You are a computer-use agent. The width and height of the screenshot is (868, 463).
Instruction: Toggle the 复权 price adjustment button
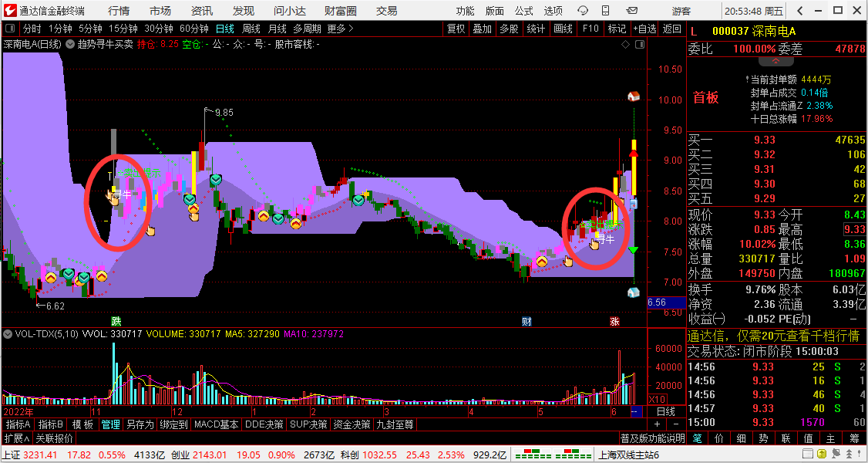(x=456, y=29)
